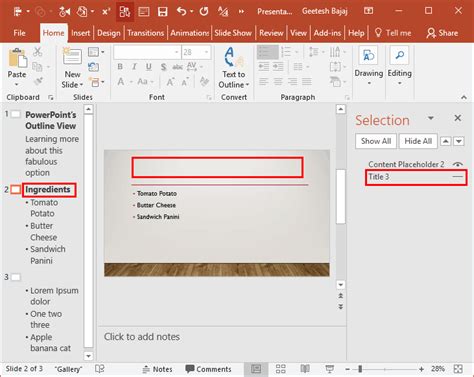Image resolution: width=474 pixels, height=377 pixels.
Task: Open the File tab
Action: [19, 33]
